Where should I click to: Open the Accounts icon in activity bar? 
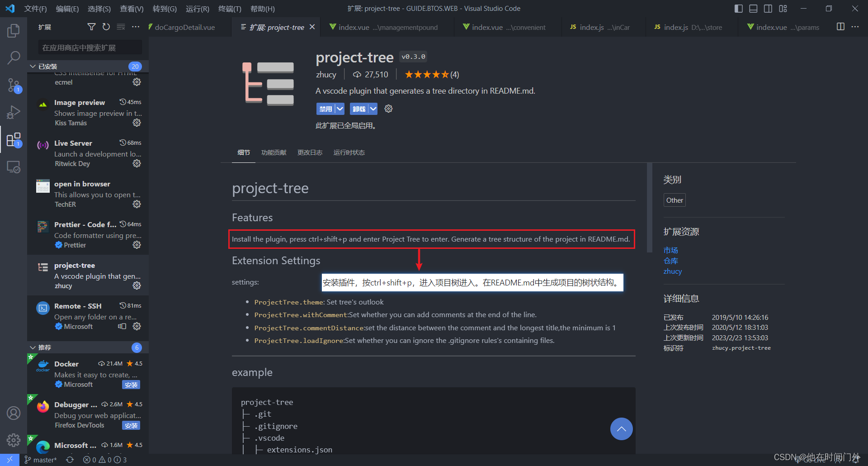coord(14,413)
